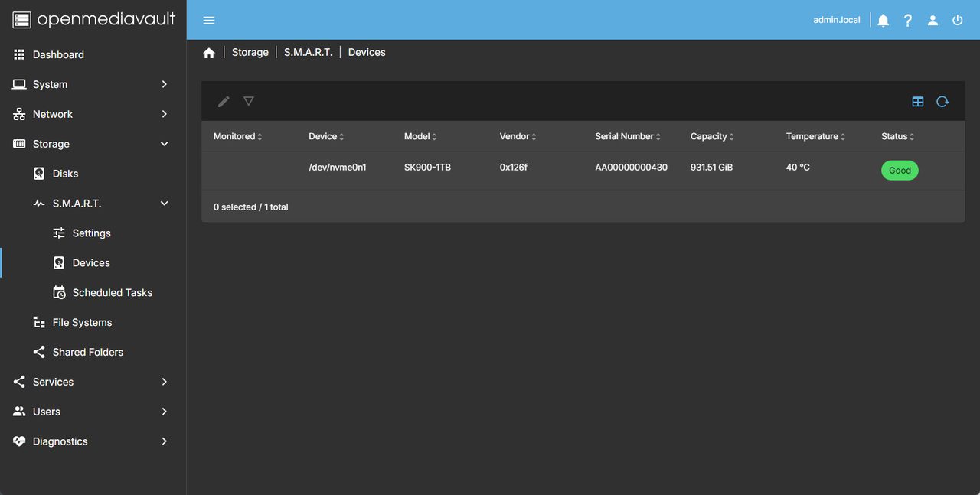Click the admin.local hostname text
Viewport: 980px width, 495px height.
point(837,20)
